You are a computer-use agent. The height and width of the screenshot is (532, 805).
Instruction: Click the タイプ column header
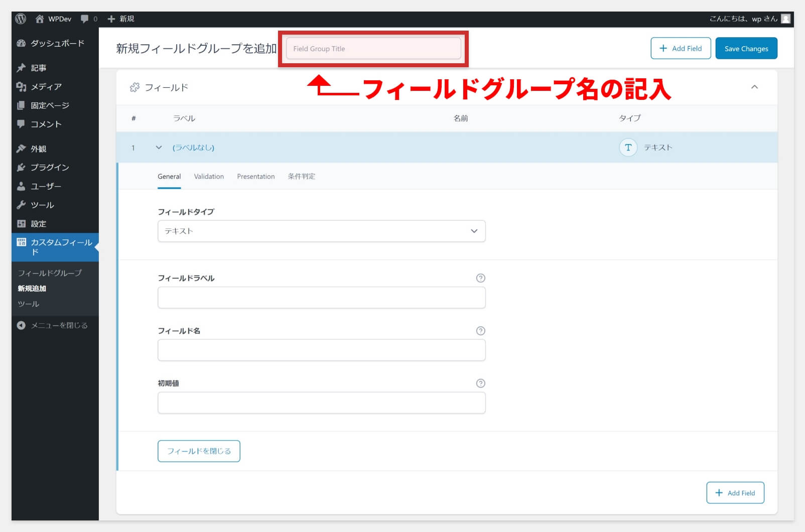click(x=630, y=118)
